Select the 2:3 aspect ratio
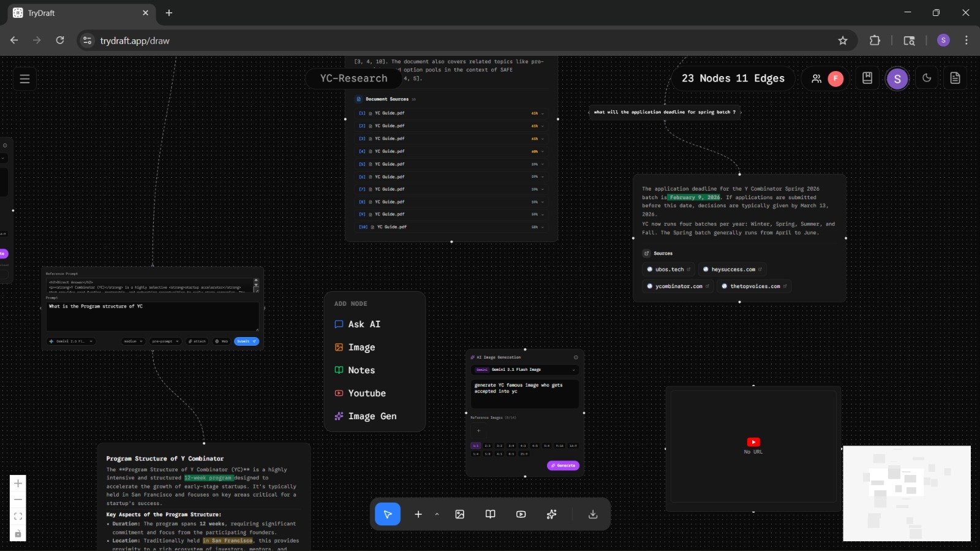 tap(488, 446)
